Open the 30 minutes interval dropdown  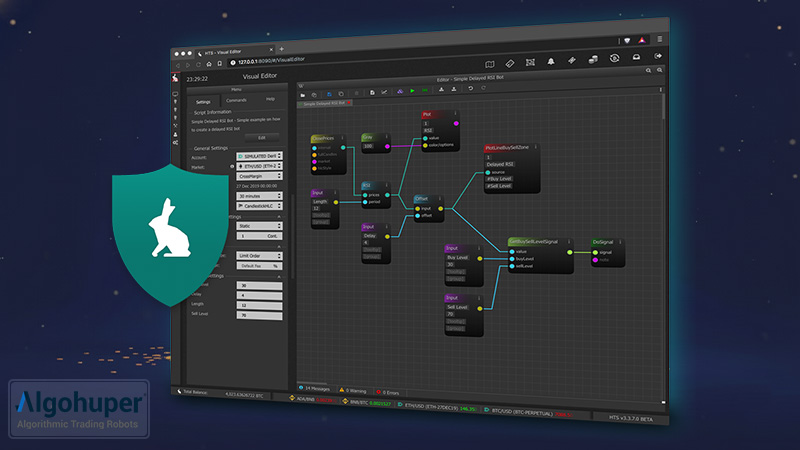[x=258, y=196]
